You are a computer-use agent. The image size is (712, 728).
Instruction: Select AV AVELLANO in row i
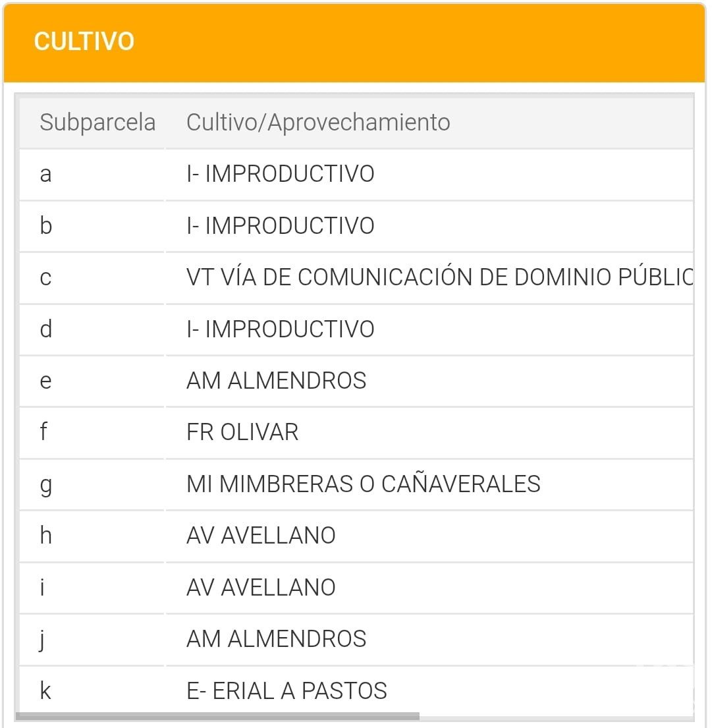(261, 587)
